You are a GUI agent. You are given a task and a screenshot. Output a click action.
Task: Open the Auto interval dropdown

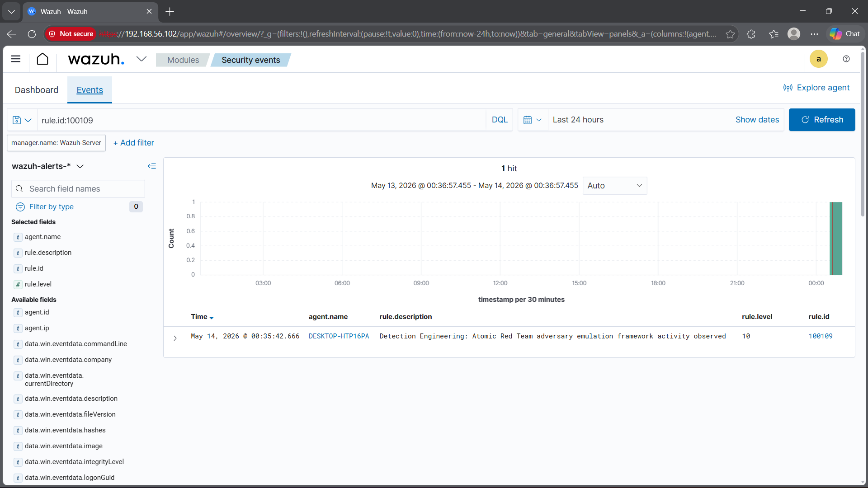pyautogui.click(x=614, y=186)
